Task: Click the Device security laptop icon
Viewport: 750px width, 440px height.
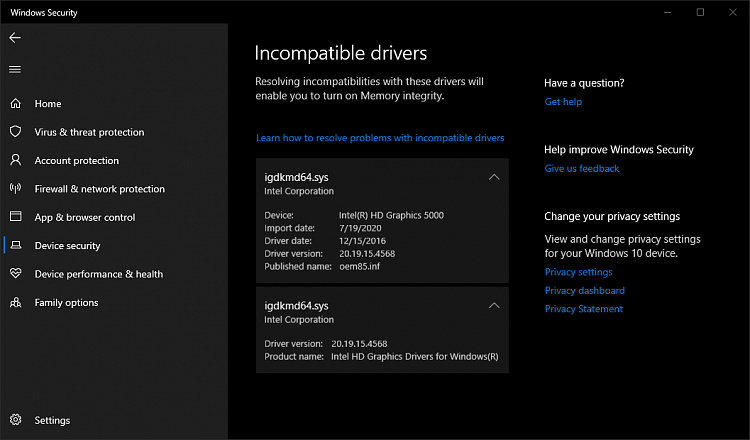Action: tap(16, 245)
